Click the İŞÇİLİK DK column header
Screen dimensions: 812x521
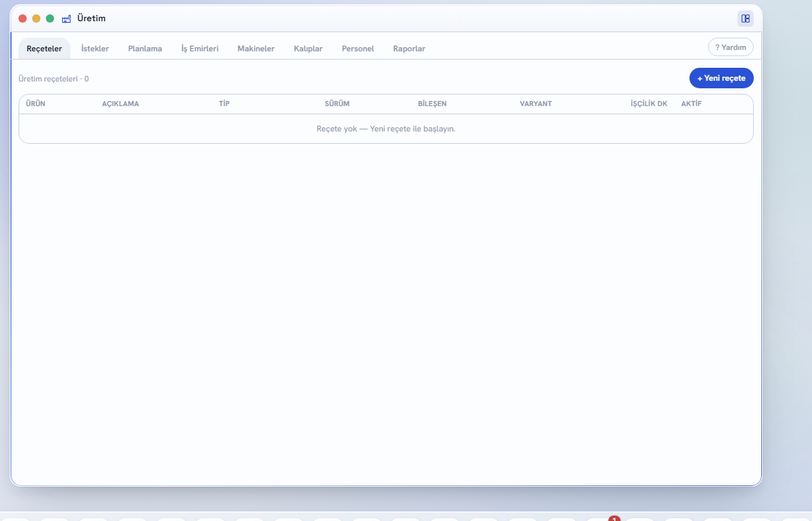tap(649, 103)
